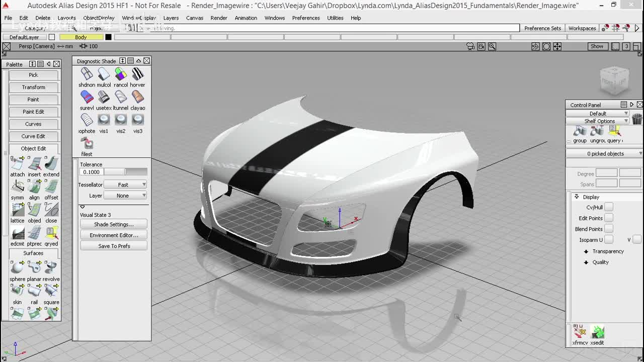Viewport: 644px width, 362px height.
Task: Click the Workspaces button
Action: pyautogui.click(x=582, y=28)
